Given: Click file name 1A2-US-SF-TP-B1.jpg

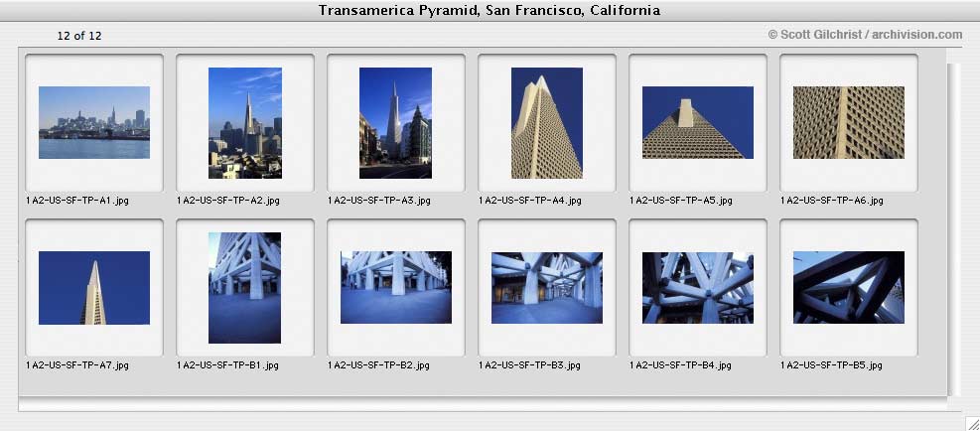Looking at the screenshot, I should click(228, 365).
